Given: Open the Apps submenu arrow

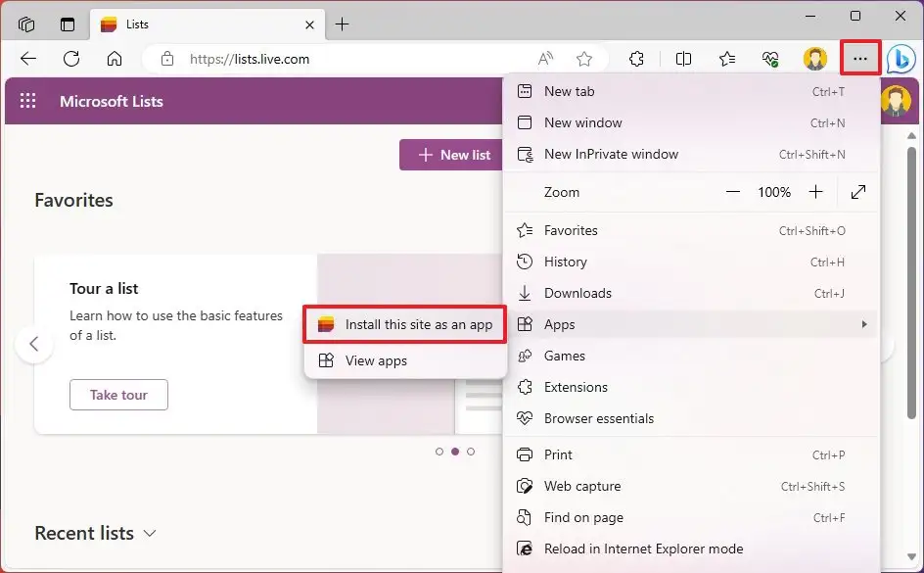Looking at the screenshot, I should pos(864,324).
